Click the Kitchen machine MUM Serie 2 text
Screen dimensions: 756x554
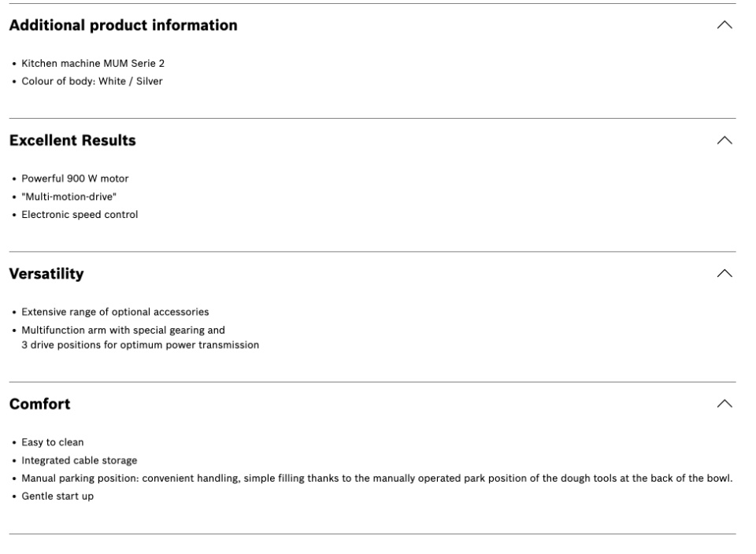coord(93,64)
